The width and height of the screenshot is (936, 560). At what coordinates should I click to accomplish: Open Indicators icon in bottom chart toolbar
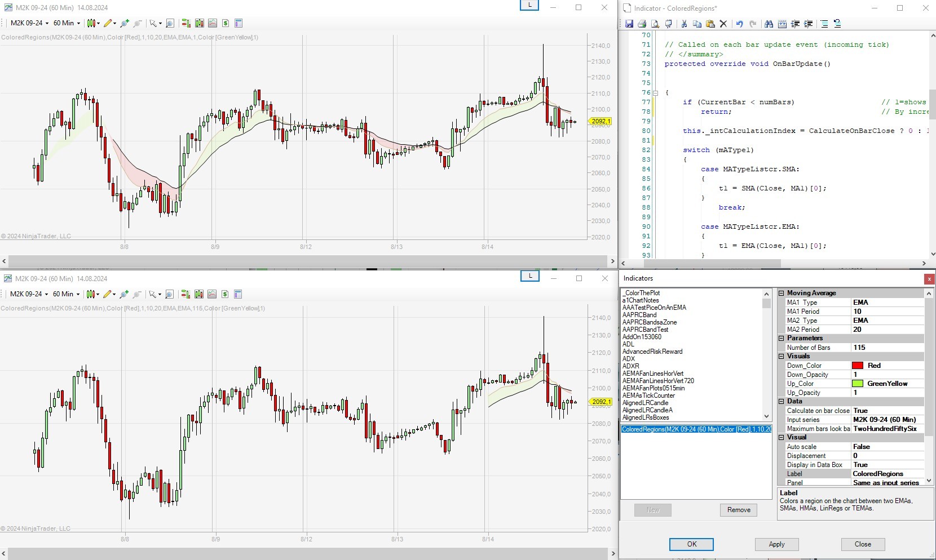pos(211,294)
